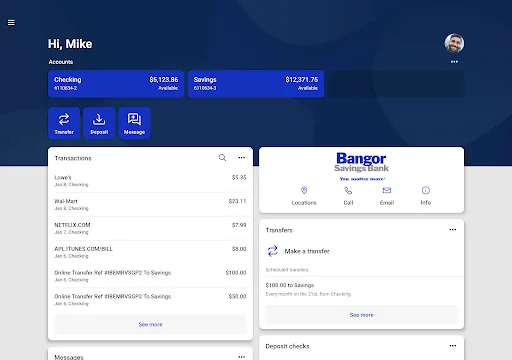The height and width of the screenshot is (360, 512).
Task: Open the Checking account card
Action: [x=116, y=84]
